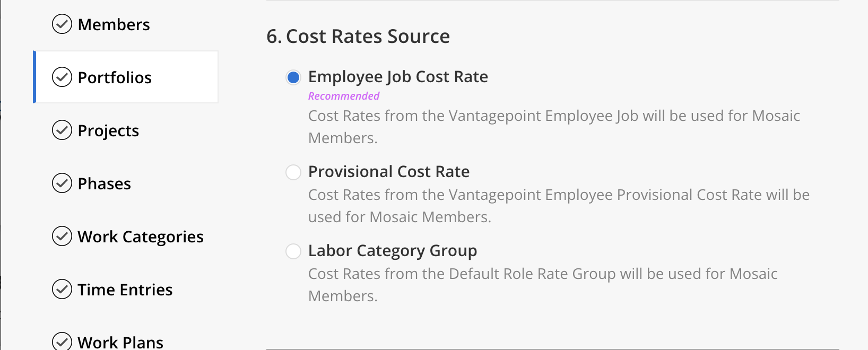Click the Employee Job Cost Rate label
Image resolution: width=868 pixels, height=350 pixels.
tap(398, 77)
